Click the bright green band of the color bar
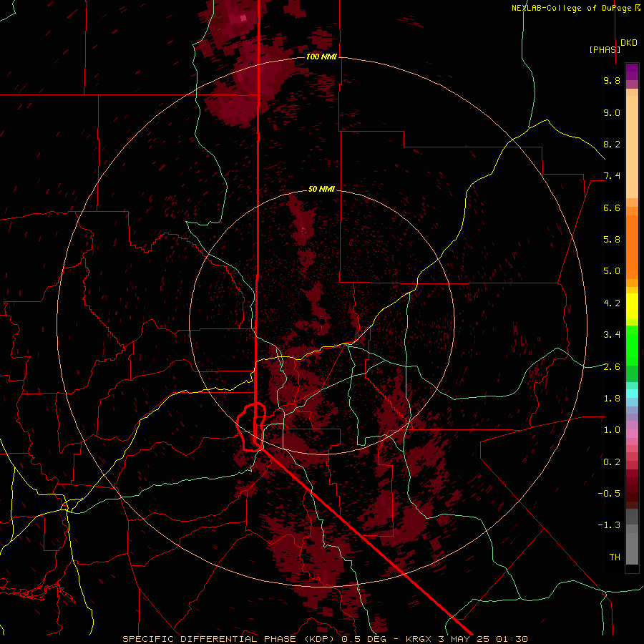 click(632, 346)
